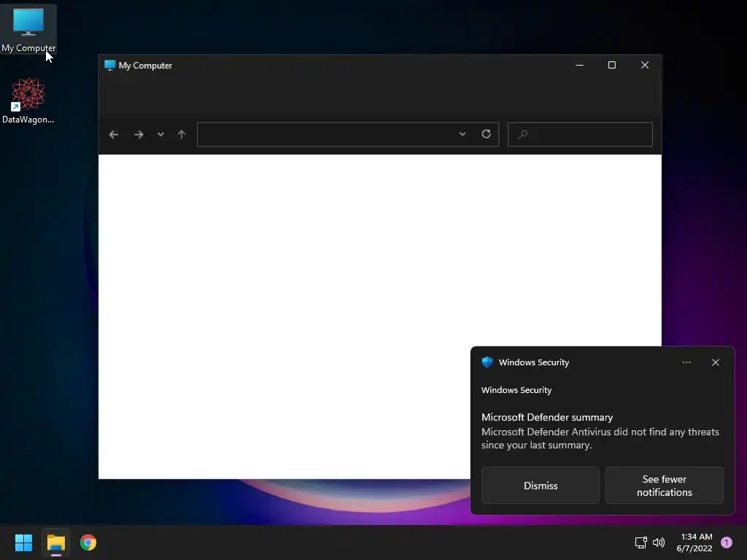This screenshot has width=747, height=560.
Task: Choose See fewer notifications
Action: tap(665, 486)
